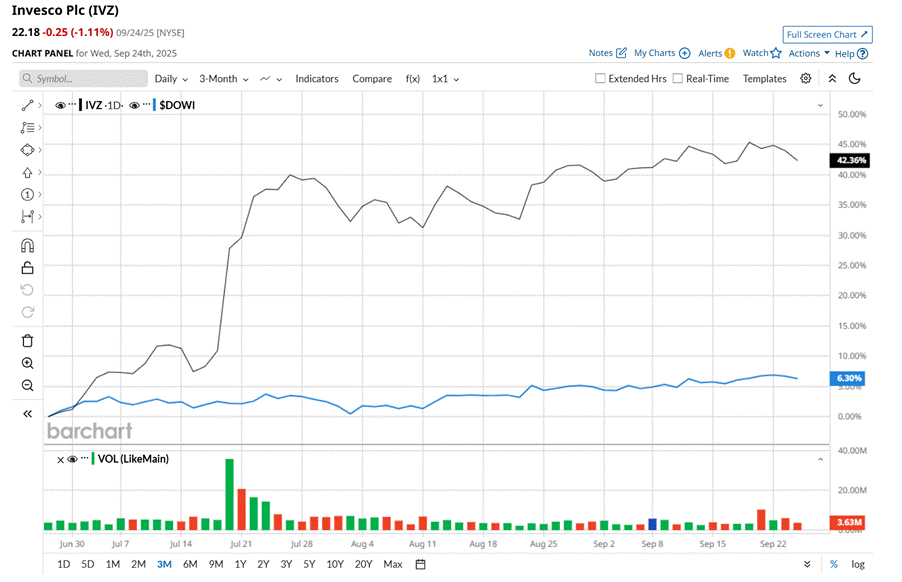Select the 5Y range
The height and width of the screenshot is (582, 902).
click(x=309, y=565)
